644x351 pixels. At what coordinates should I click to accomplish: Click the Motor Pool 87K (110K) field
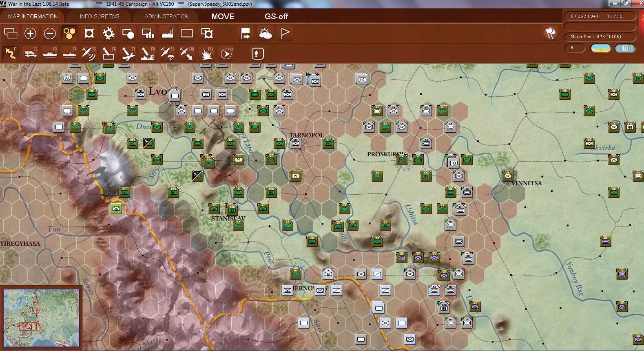coord(600,37)
